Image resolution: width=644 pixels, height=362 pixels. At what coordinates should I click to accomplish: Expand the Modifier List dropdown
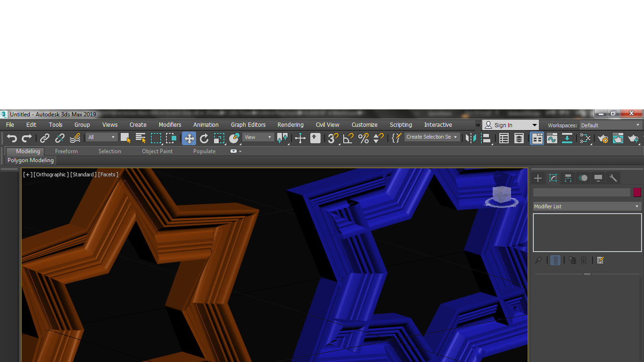[x=587, y=206]
